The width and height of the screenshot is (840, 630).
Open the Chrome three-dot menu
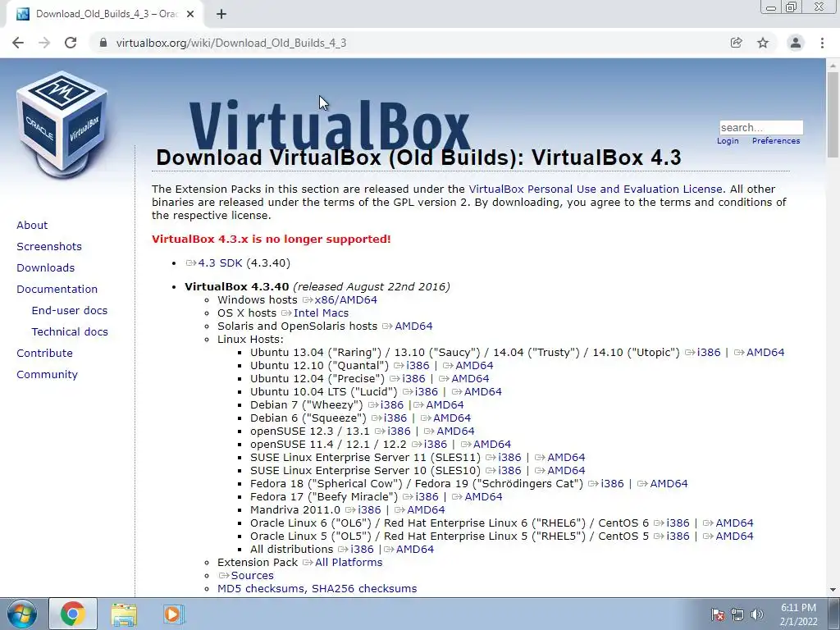tap(822, 43)
